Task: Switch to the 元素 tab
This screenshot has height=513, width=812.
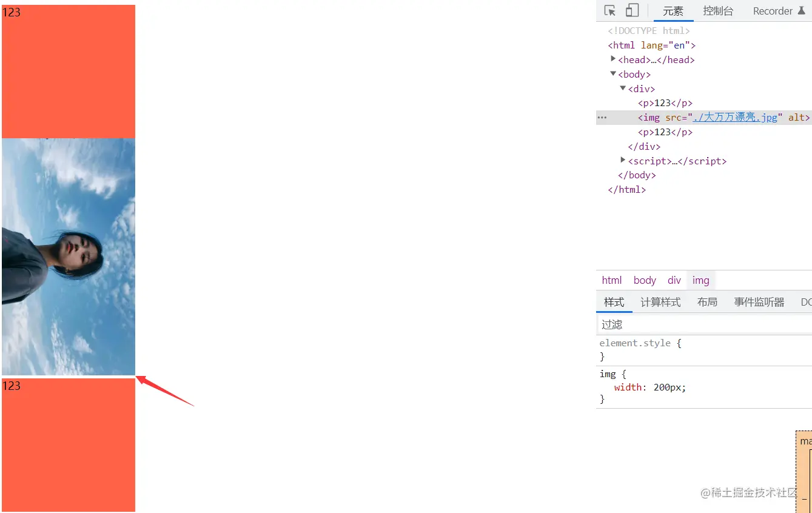Action: tap(673, 11)
